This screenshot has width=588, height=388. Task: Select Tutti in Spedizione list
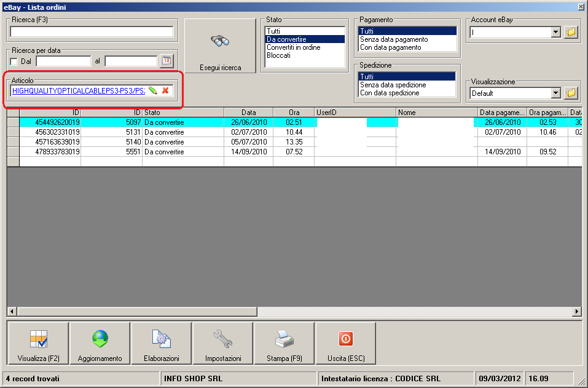(407, 76)
